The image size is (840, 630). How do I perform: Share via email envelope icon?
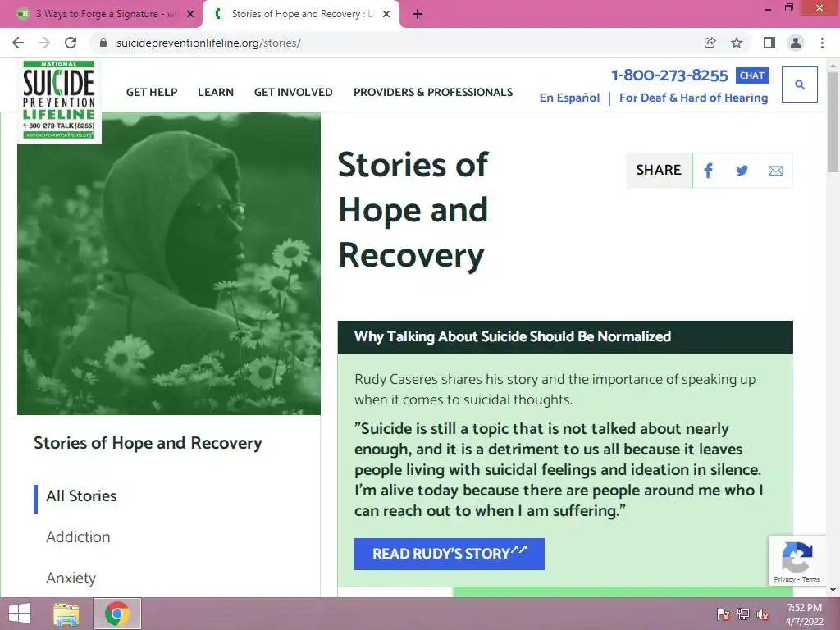coord(775,171)
